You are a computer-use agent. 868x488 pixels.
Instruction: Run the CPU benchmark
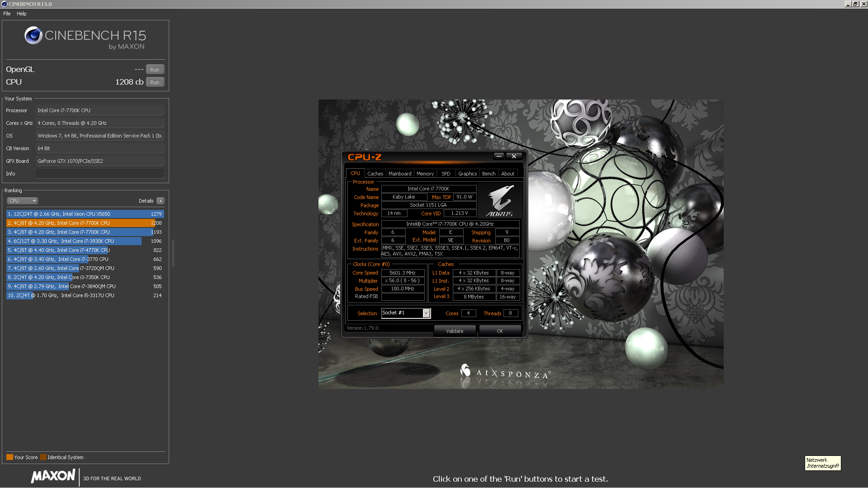coord(155,82)
